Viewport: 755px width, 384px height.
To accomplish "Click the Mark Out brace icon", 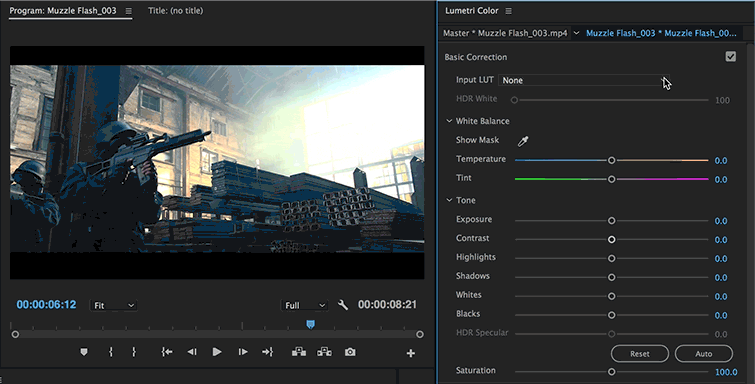I will click(x=134, y=352).
